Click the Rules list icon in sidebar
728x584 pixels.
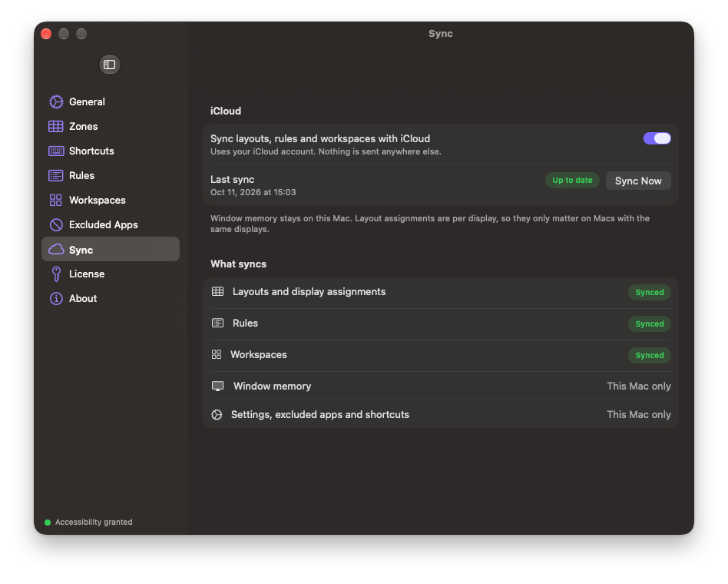56,176
